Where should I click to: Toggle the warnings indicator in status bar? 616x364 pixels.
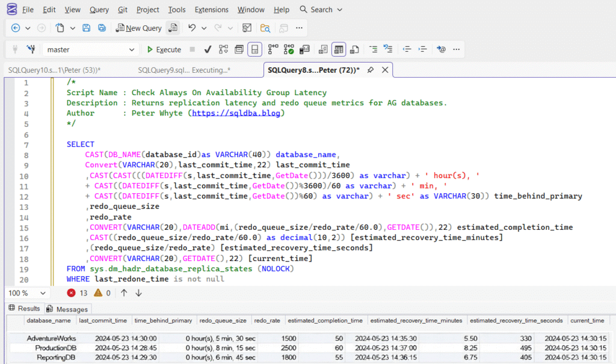[102, 293]
